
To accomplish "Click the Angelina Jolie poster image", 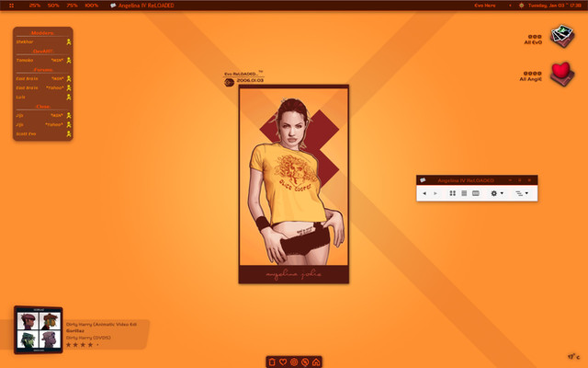I will coord(294,184).
